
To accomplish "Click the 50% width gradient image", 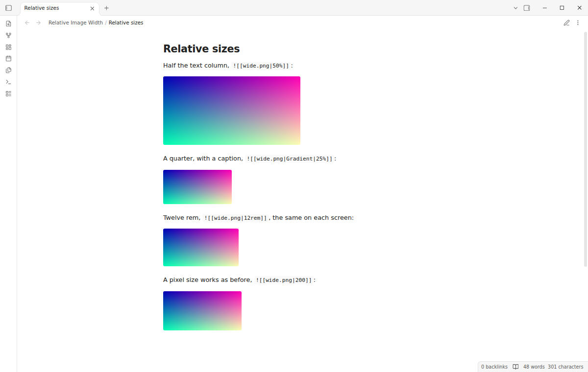I will (x=232, y=111).
